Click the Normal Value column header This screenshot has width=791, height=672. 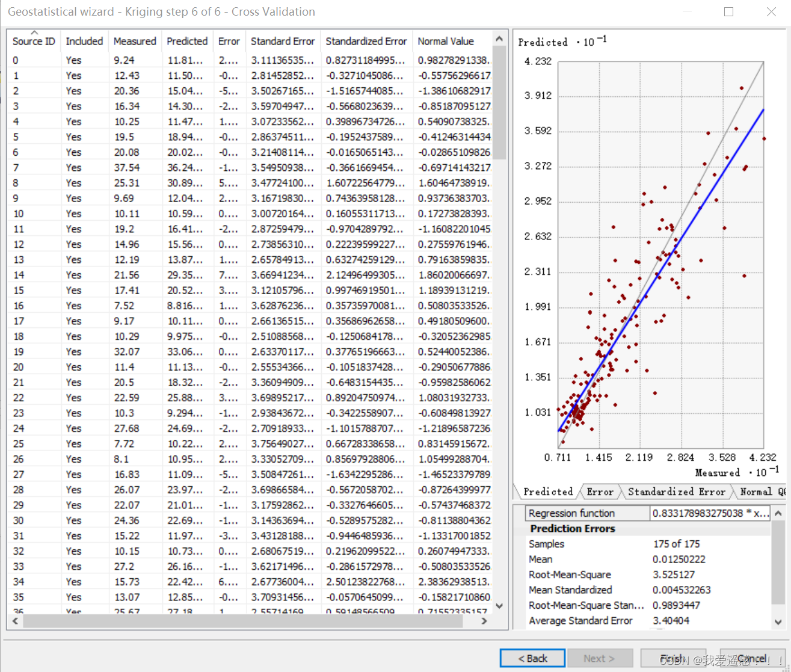pos(446,41)
